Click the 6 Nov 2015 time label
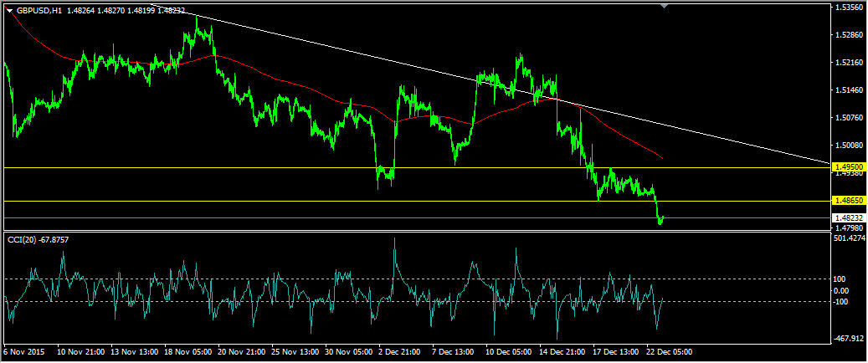The width and height of the screenshot is (868, 363). point(25,352)
